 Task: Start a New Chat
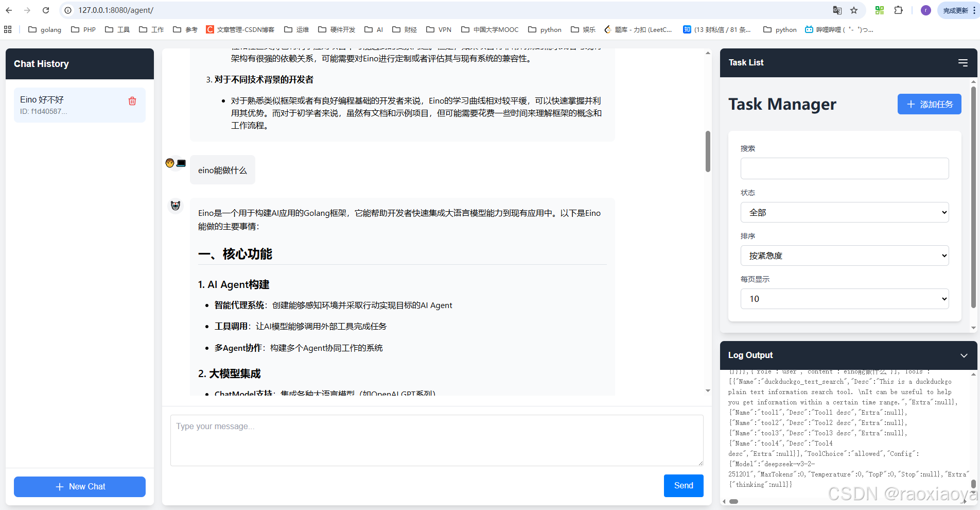80,487
